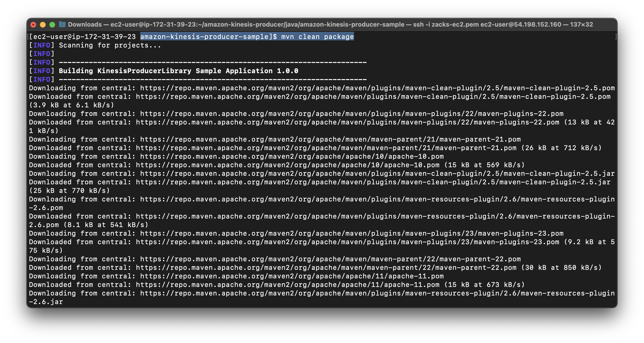Click the ec2-user shell prompt text
Image resolution: width=644 pixels, height=343 pixels.
pyautogui.click(x=82, y=37)
